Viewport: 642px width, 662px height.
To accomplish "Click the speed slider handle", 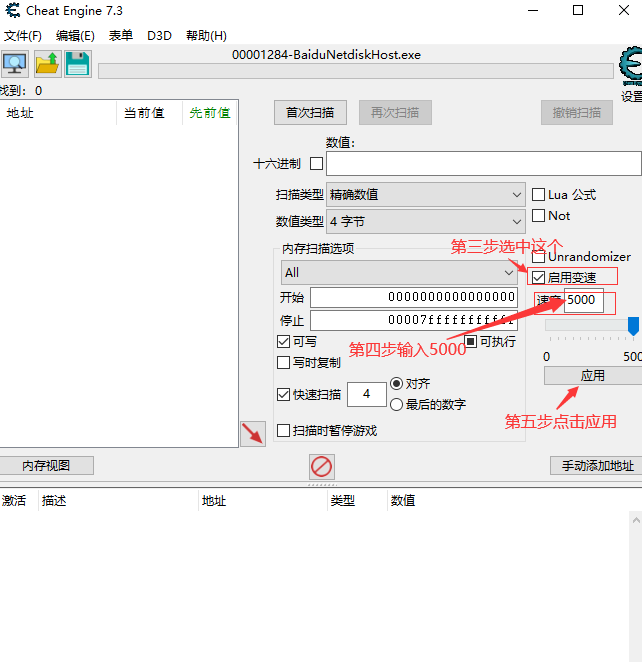I will click(x=633, y=325).
